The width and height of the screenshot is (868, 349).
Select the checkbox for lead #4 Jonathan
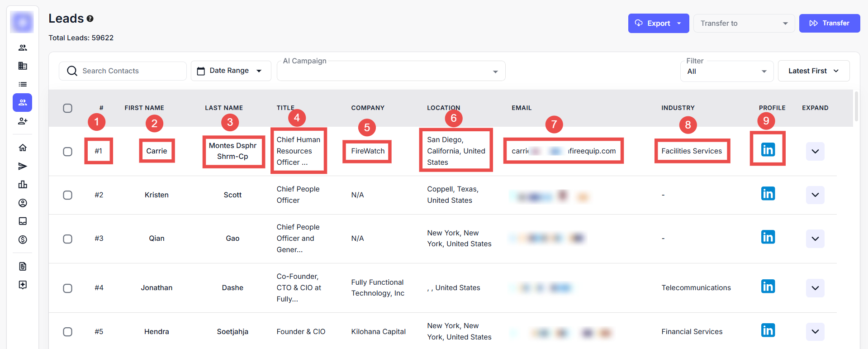(x=68, y=288)
